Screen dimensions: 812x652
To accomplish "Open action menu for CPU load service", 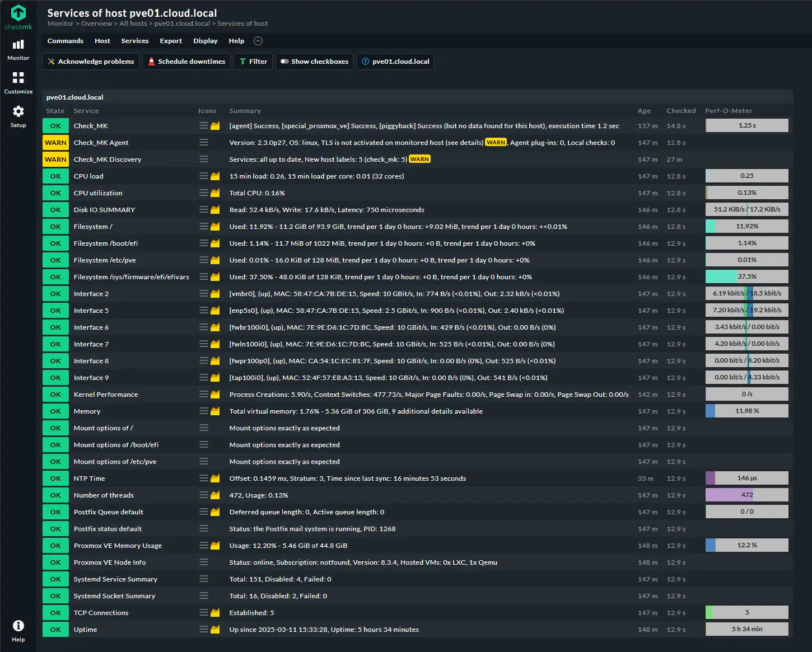I will 204,176.
